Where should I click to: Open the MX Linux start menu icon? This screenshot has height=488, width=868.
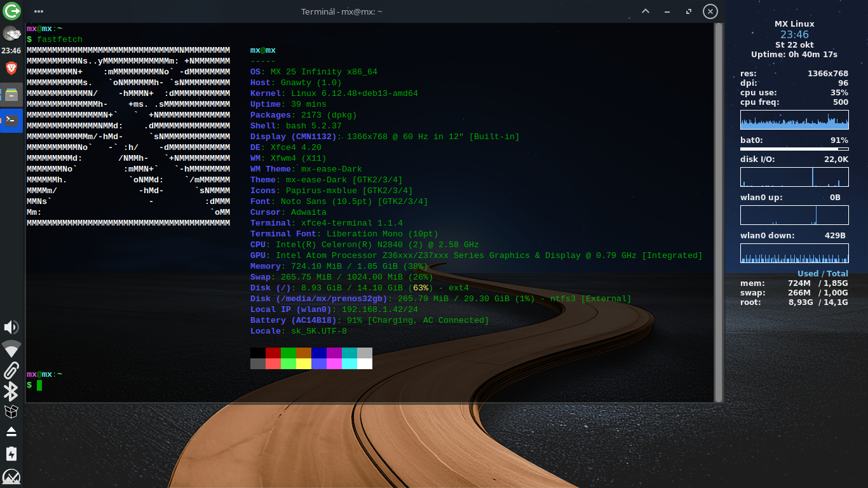click(11, 477)
